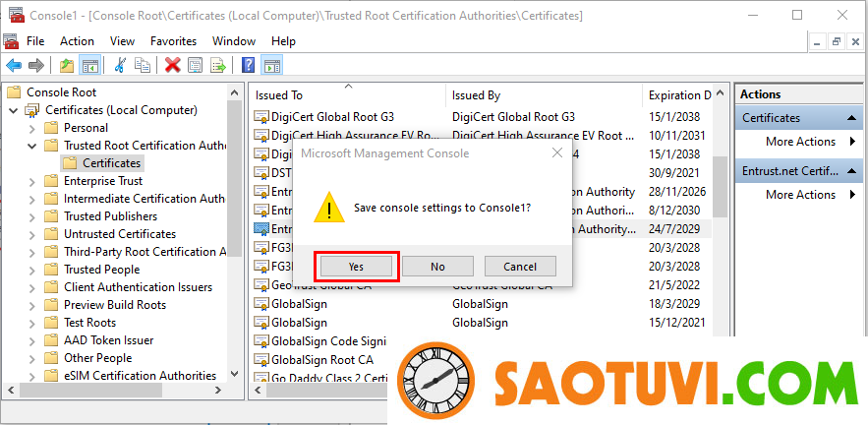
Task: Click the Console Root folder icon
Action: pos(15,92)
